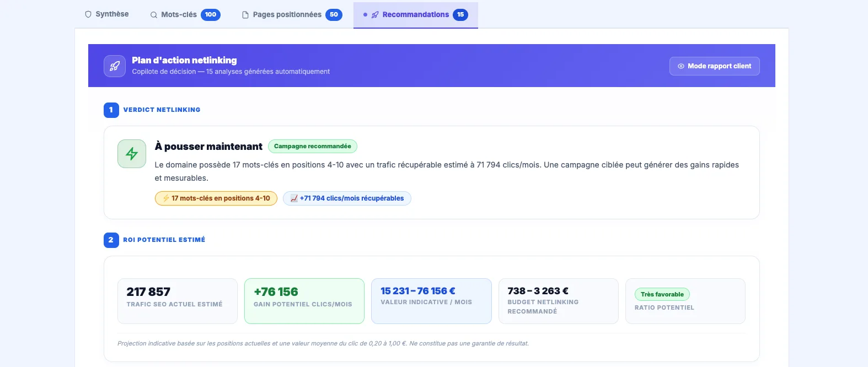Click the rocket icon in Plan d'action banner
The image size is (868, 367).
[115, 66]
